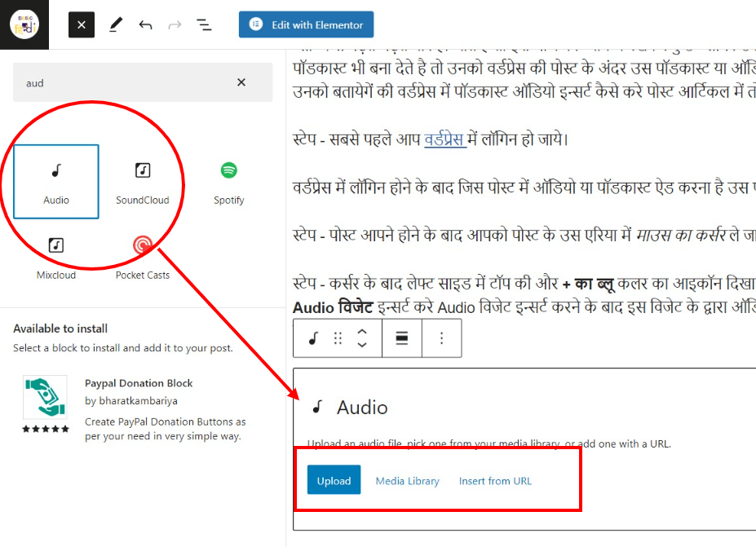Move the Audio block up
Image resolution: width=756 pixels, height=547 pixels.
click(x=362, y=332)
